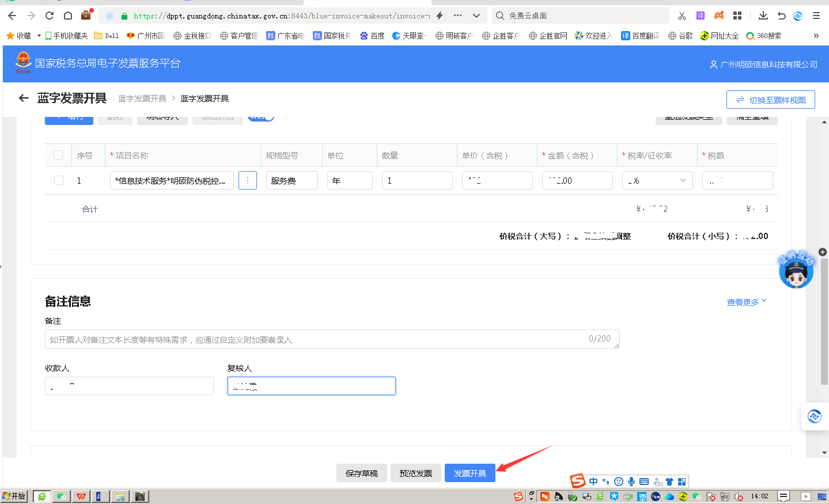Image resolution: width=829 pixels, height=504 pixels.
Task: Open the 征纳互动 cartoon assistant icon
Action: pos(796,270)
